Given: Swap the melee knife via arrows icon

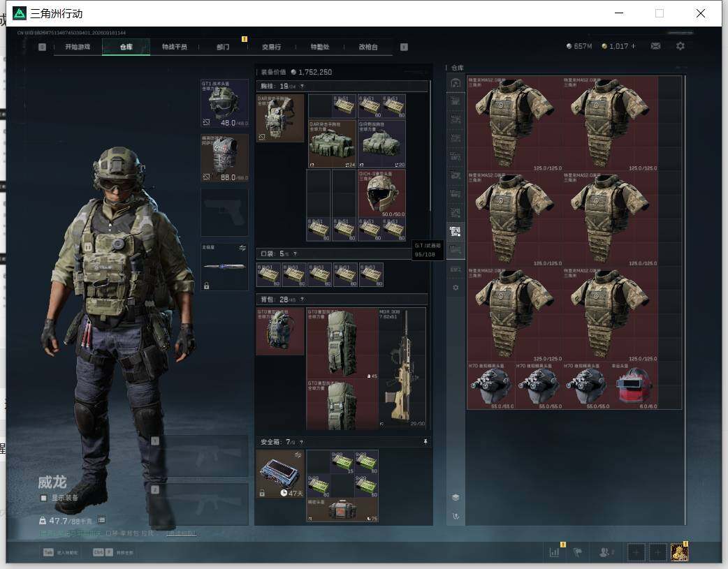Looking at the screenshot, I should 242,248.
